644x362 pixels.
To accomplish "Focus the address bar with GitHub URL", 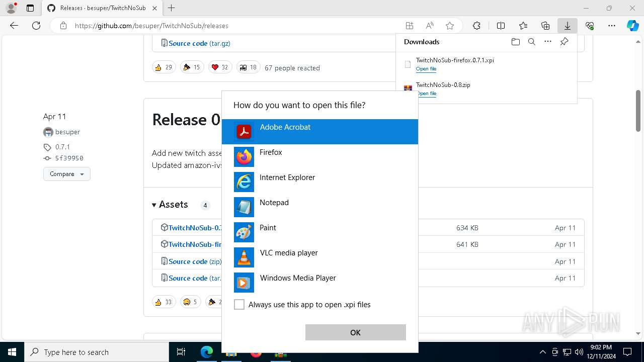I will click(x=236, y=26).
